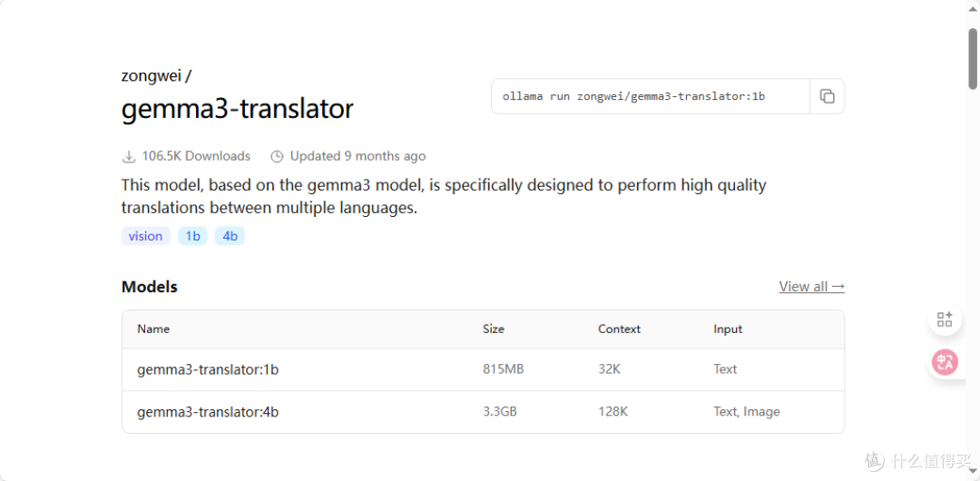Viewport: 980px width, 481px height.
Task: Click the Size column header
Action: tap(494, 329)
